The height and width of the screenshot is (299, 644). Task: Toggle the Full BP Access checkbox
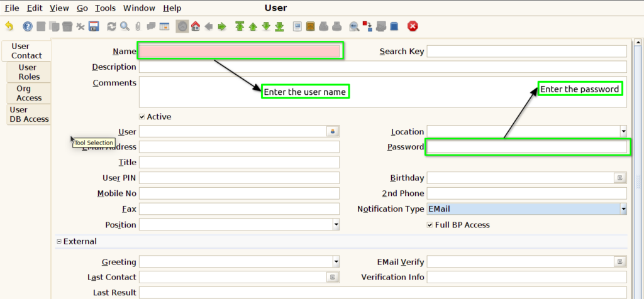pyautogui.click(x=430, y=225)
